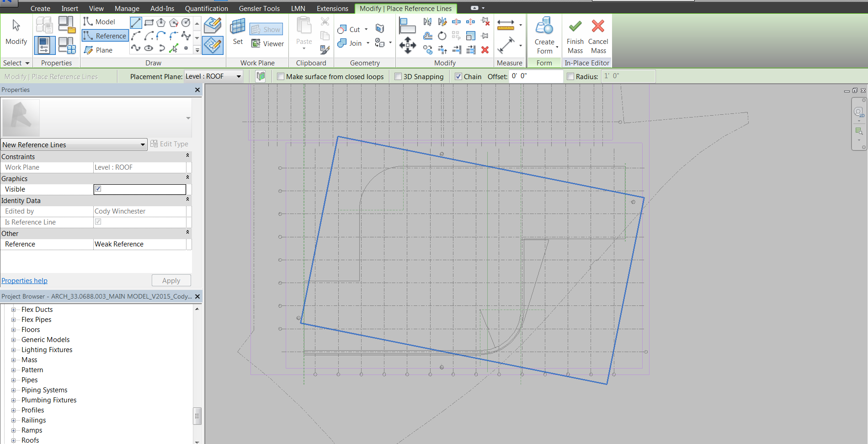Choose the Circle draw tool
The height and width of the screenshot is (444, 868).
[x=186, y=22]
